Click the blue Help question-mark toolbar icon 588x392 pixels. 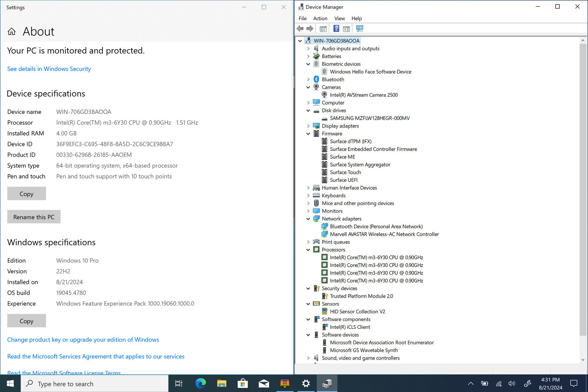(x=336, y=29)
